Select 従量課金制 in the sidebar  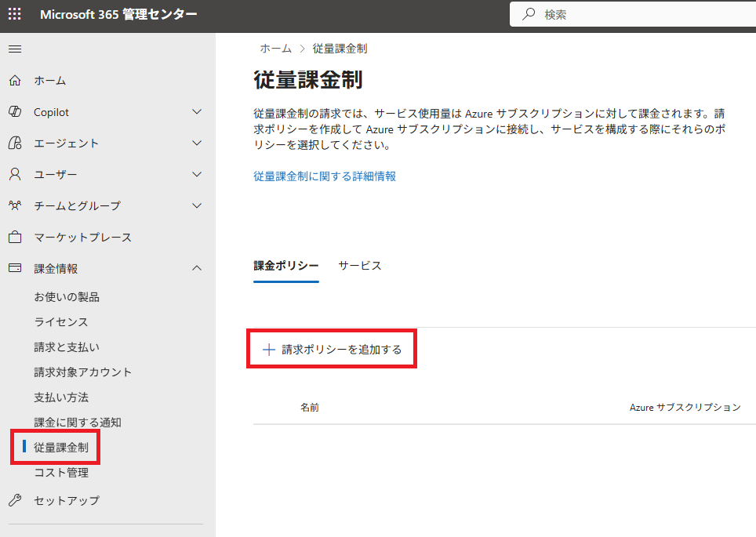coord(61,448)
